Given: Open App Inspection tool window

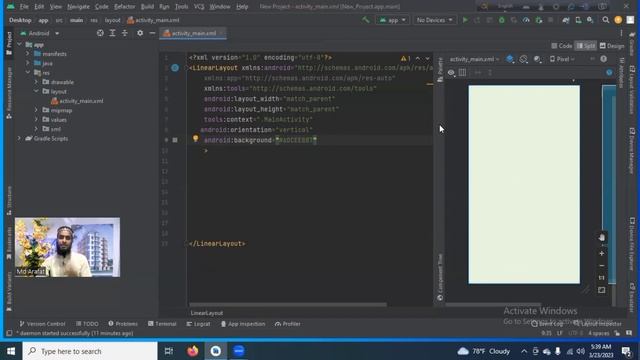Looking at the screenshot, I should (243, 324).
